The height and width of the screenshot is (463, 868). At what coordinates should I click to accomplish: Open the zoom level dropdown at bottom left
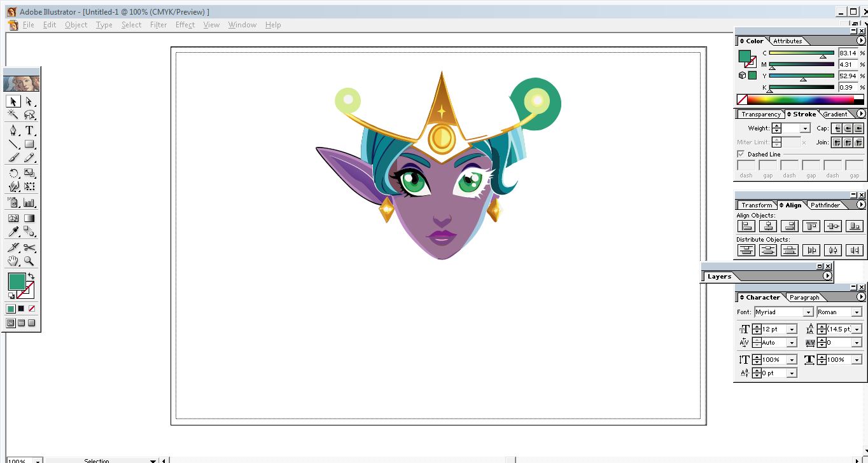[38, 460]
